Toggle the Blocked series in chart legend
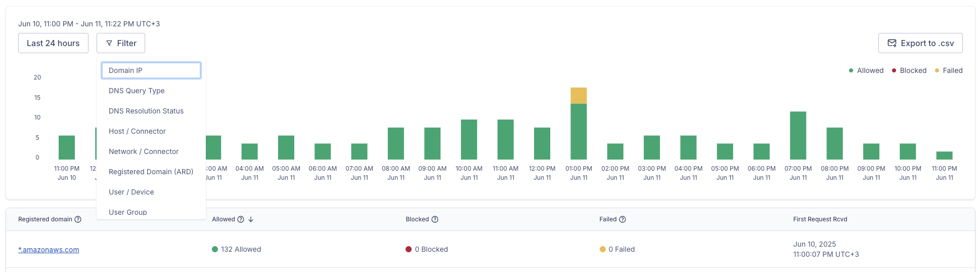 click(909, 70)
